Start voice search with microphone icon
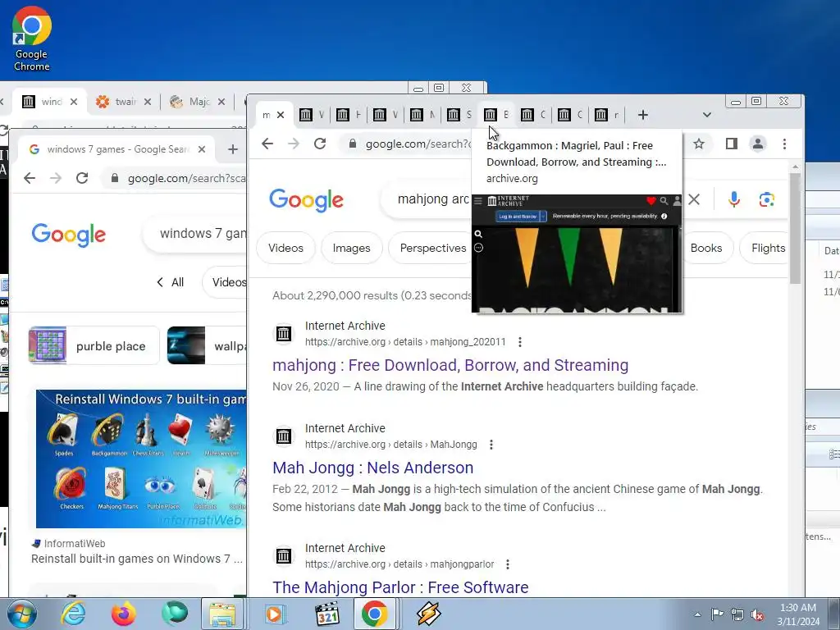This screenshot has width=840, height=630. click(x=734, y=199)
